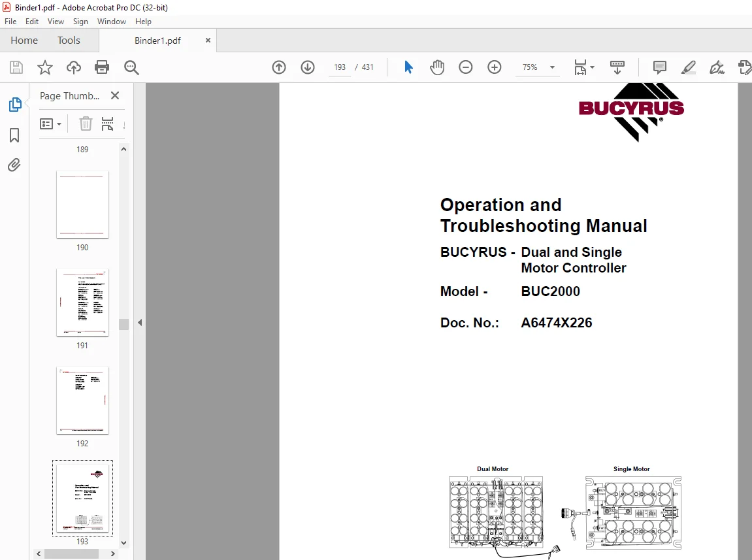Click the scrolling mode keyboard icon

pyautogui.click(x=617, y=67)
